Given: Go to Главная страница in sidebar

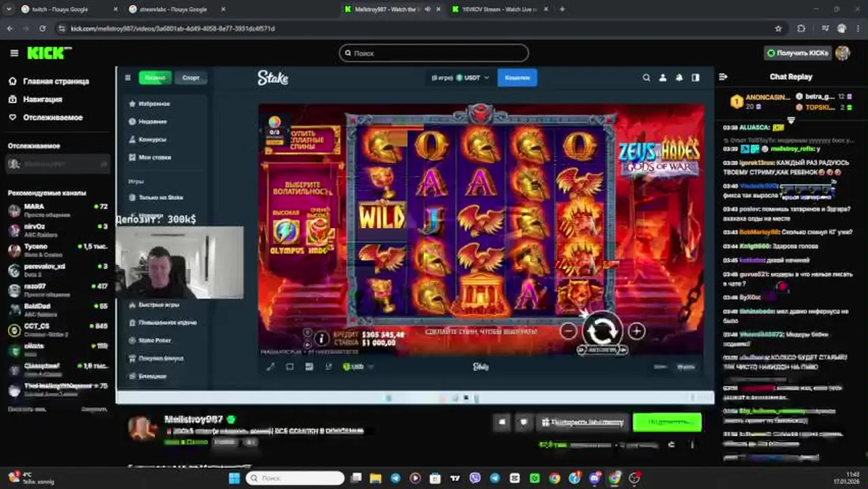Looking at the screenshot, I should (x=56, y=81).
